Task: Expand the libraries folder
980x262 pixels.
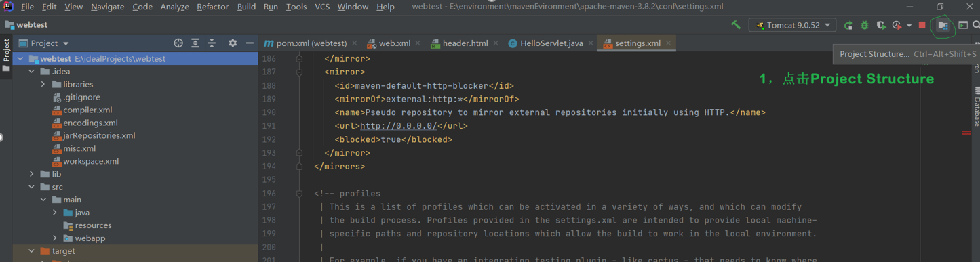Action: click(43, 85)
